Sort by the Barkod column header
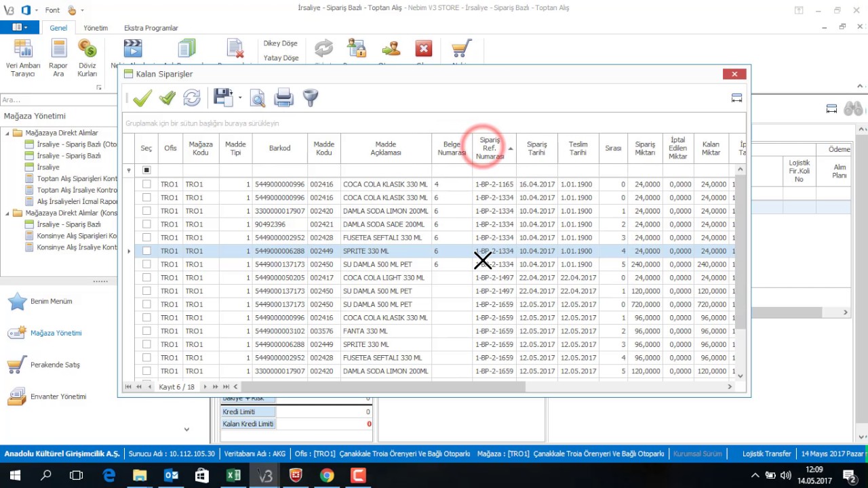 coord(279,148)
